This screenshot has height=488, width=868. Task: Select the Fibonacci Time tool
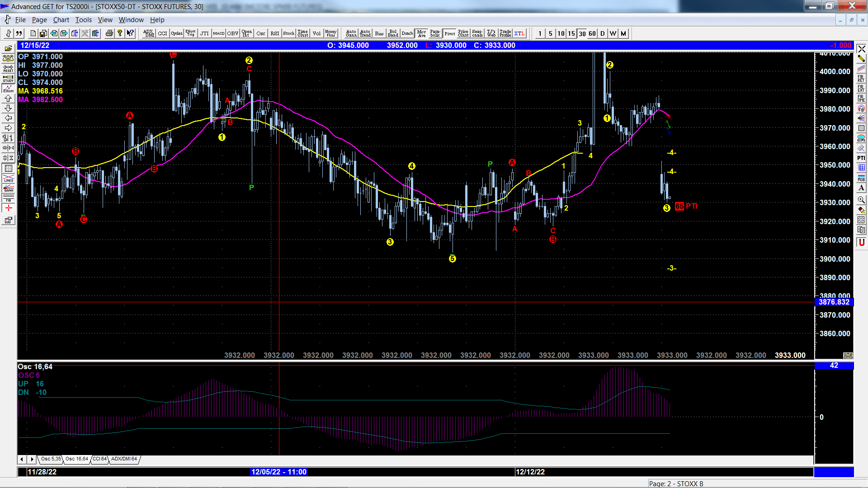(x=861, y=99)
